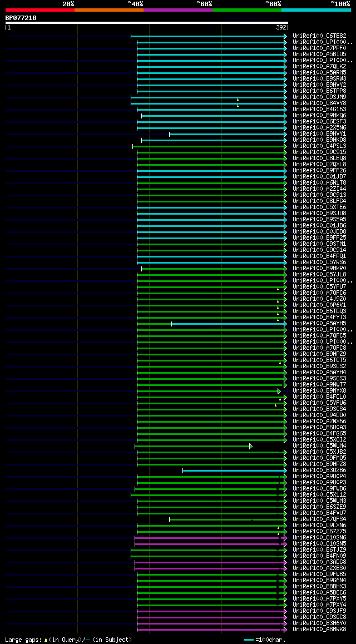Click the red 20% identity legend segment
Screen dimensions: 356x644
point(40,9)
